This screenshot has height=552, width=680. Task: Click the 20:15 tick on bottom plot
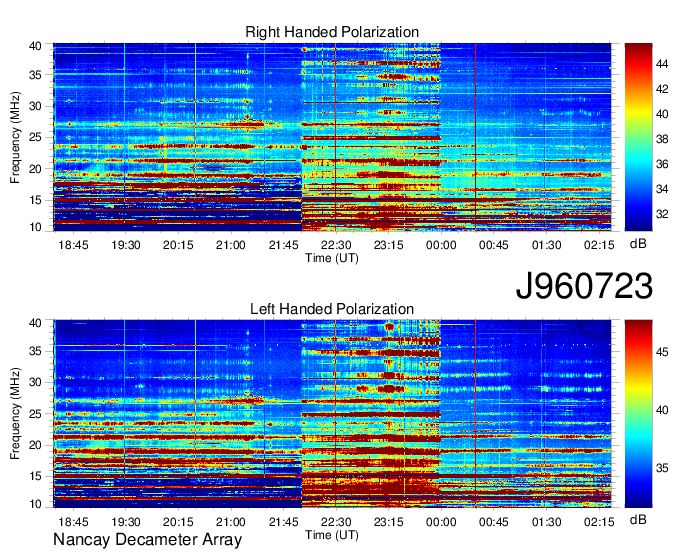tap(178, 522)
